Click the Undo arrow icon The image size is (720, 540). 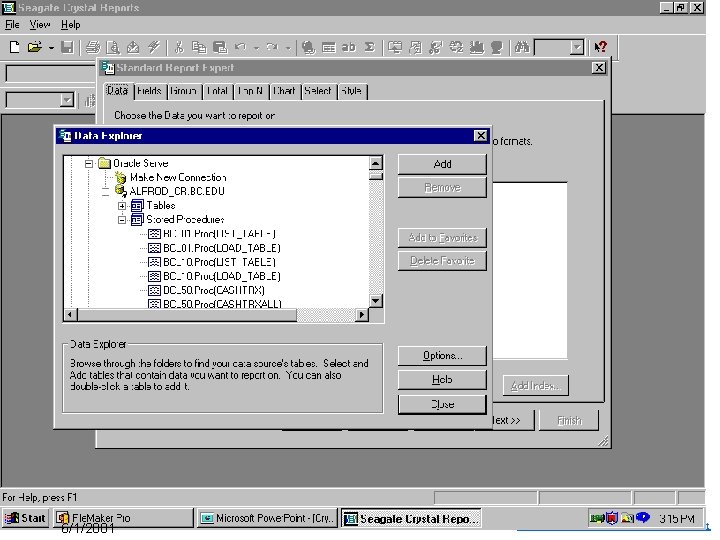click(x=240, y=47)
